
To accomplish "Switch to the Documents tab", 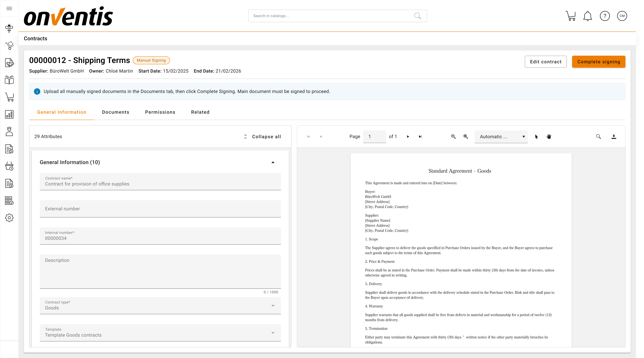I will pos(116,112).
